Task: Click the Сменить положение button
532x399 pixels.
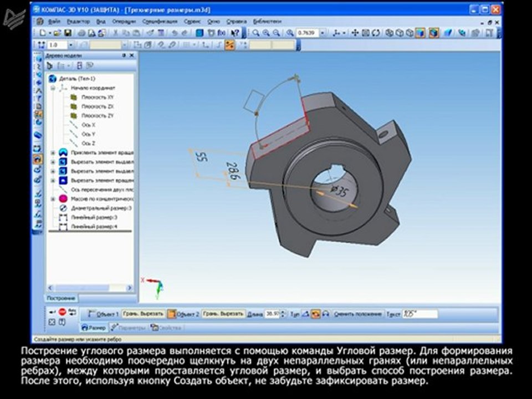Action: (x=358, y=314)
